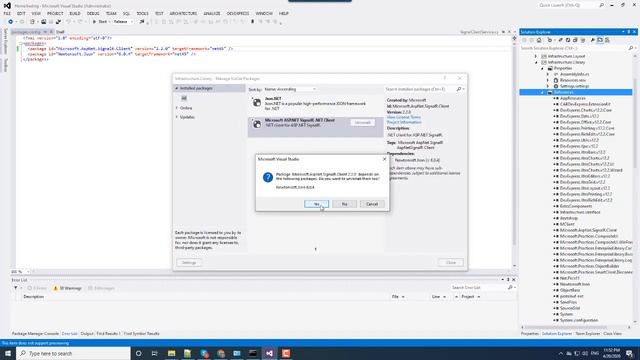Select the Microsoft.AspNet.SignalR.Client reference
The height and width of the screenshot is (360, 640).
[588, 230]
